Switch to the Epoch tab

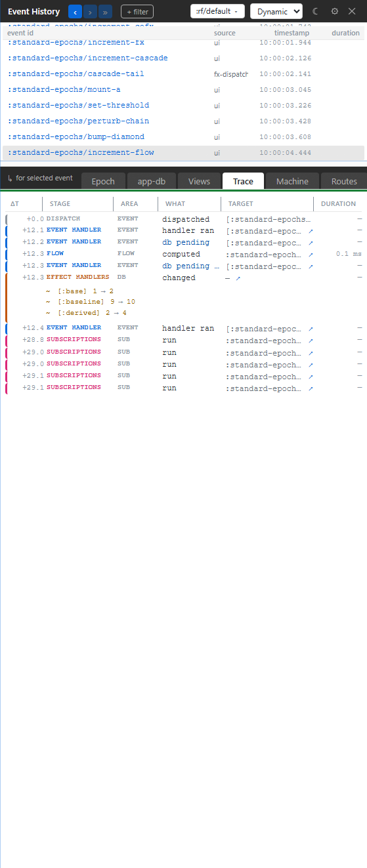tap(103, 181)
